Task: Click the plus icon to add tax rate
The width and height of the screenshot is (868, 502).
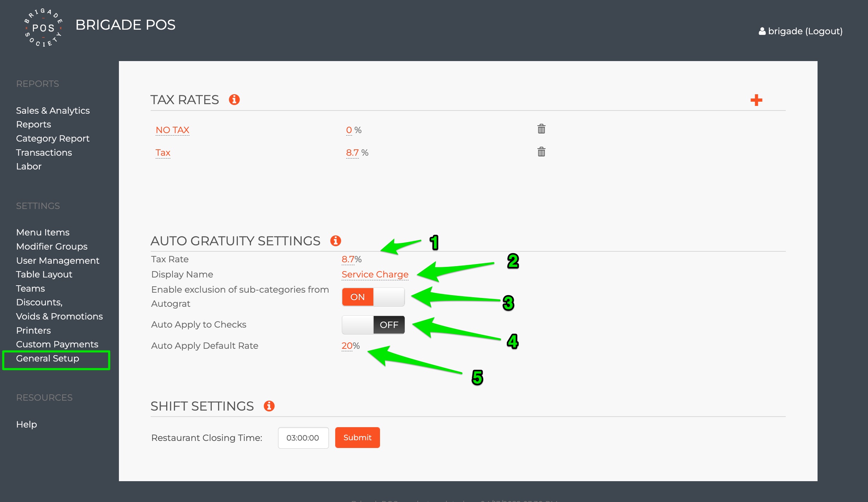Action: pyautogui.click(x=756, y=100)
